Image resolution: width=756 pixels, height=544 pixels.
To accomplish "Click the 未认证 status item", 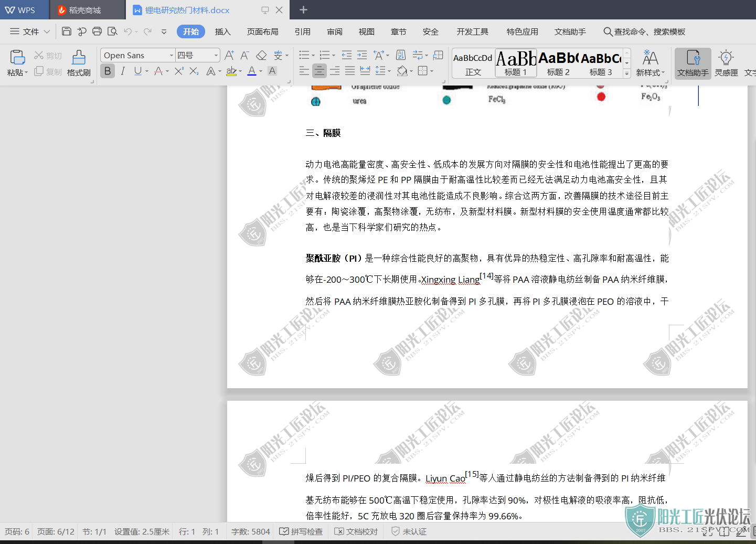I will click(x=409, y=531).
